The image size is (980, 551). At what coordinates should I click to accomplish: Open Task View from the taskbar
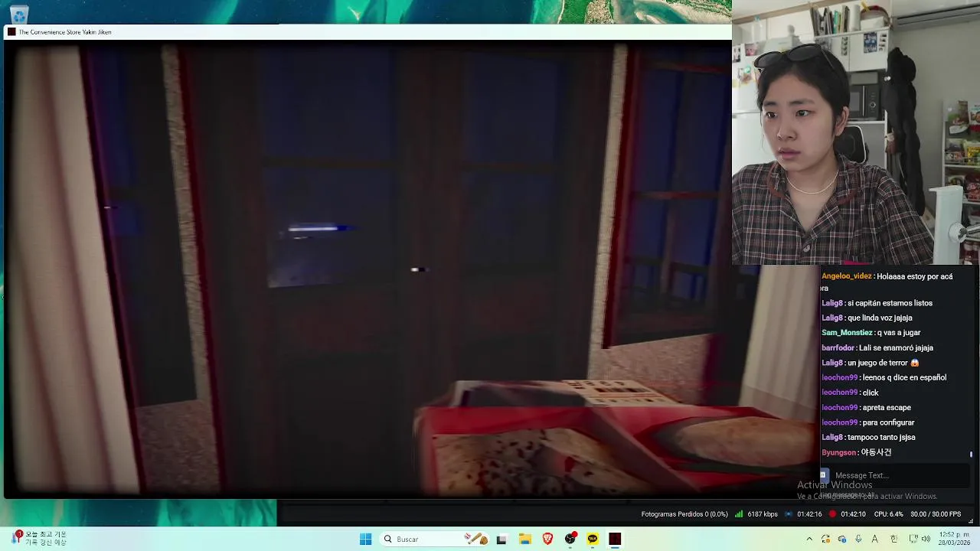[501, 539]
